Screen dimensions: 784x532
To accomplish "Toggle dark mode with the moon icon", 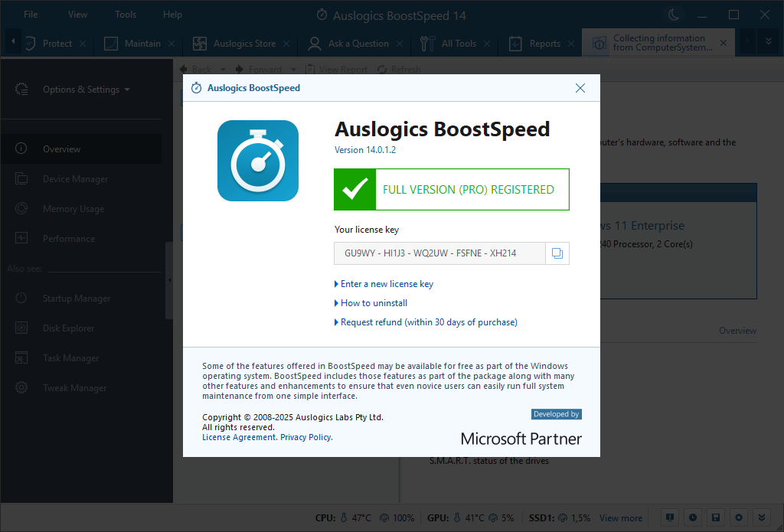I will (674, 15).
